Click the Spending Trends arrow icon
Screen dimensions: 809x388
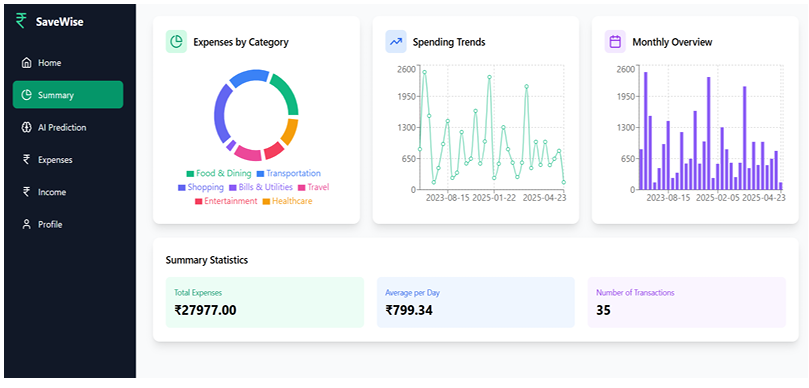point(396,42)
